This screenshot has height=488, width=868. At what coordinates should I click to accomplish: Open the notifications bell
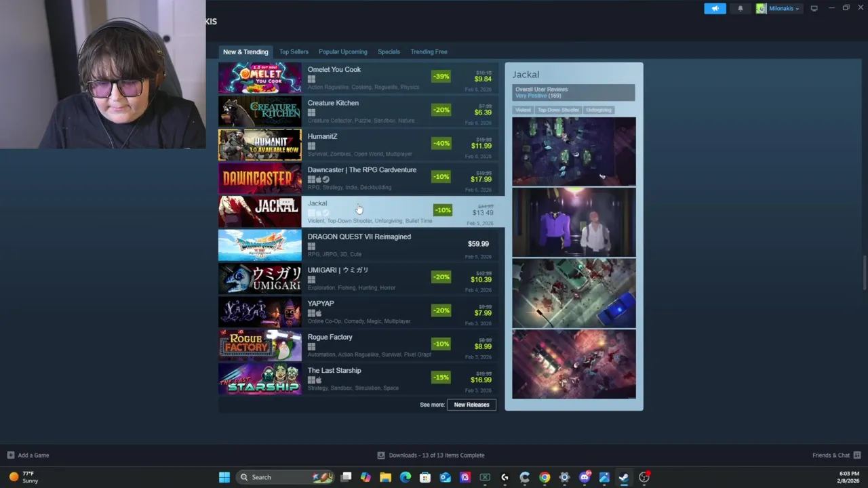[x=740, y=8]
